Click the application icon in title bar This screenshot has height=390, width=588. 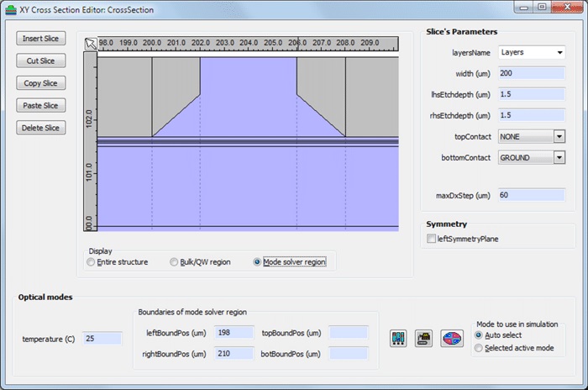10,9
